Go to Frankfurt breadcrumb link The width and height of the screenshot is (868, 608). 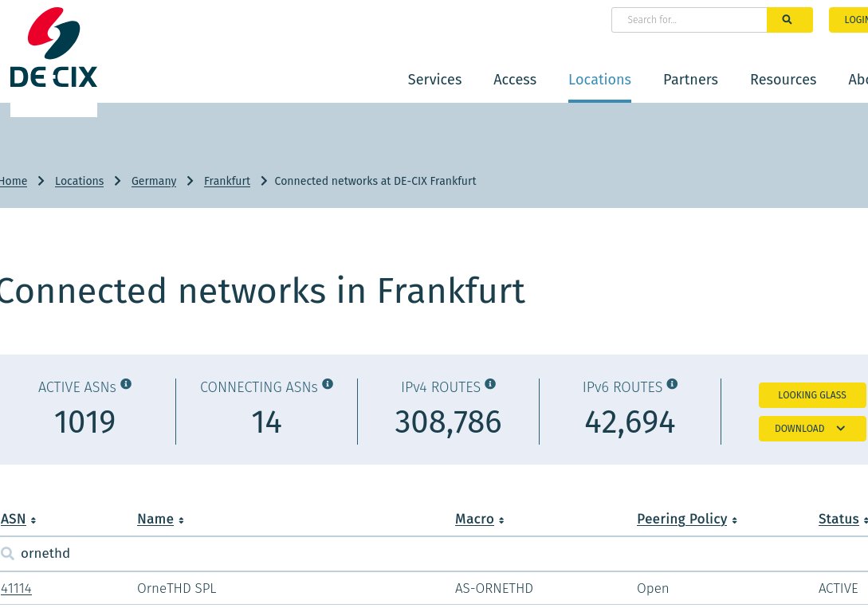227,181
